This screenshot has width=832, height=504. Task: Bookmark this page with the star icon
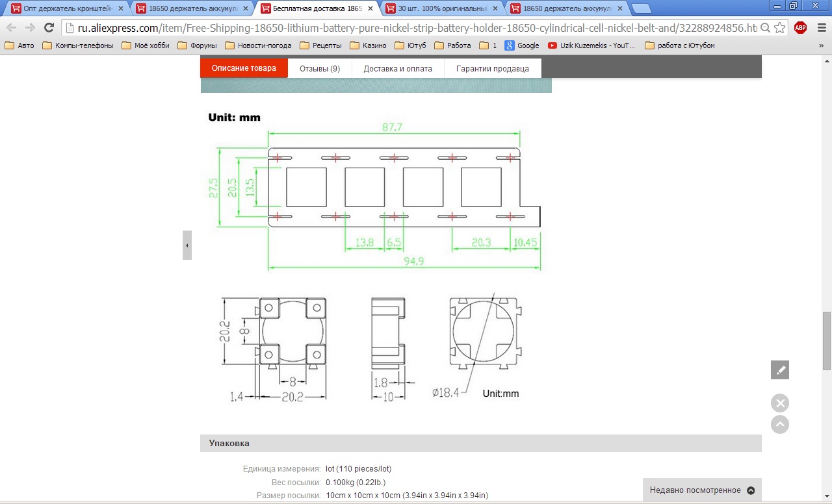point(780,28)
